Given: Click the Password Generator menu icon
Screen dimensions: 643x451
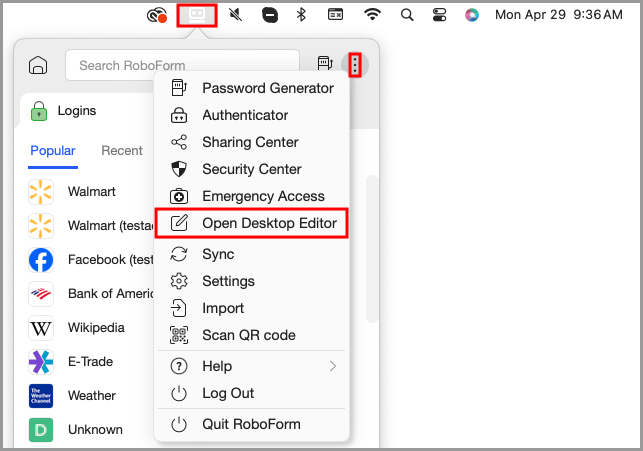Looking at the screenshot, I should point(179,88).
